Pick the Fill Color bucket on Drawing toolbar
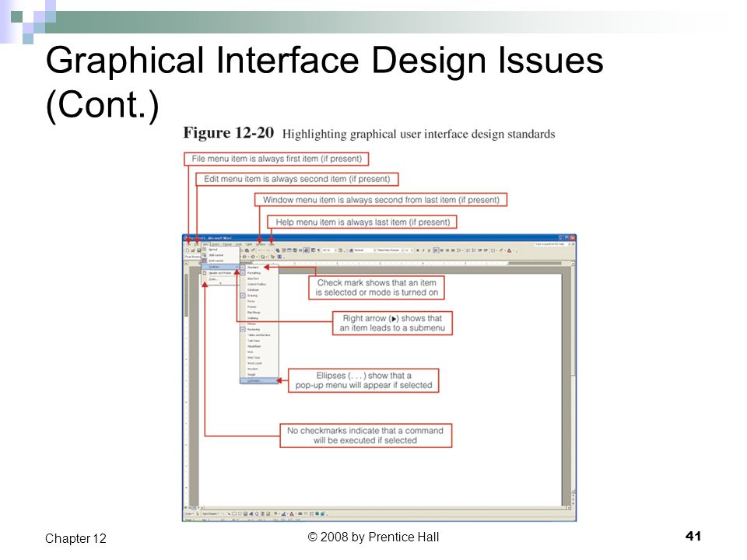The width and height of the screenshot is (747, 560). coord(275,514)
